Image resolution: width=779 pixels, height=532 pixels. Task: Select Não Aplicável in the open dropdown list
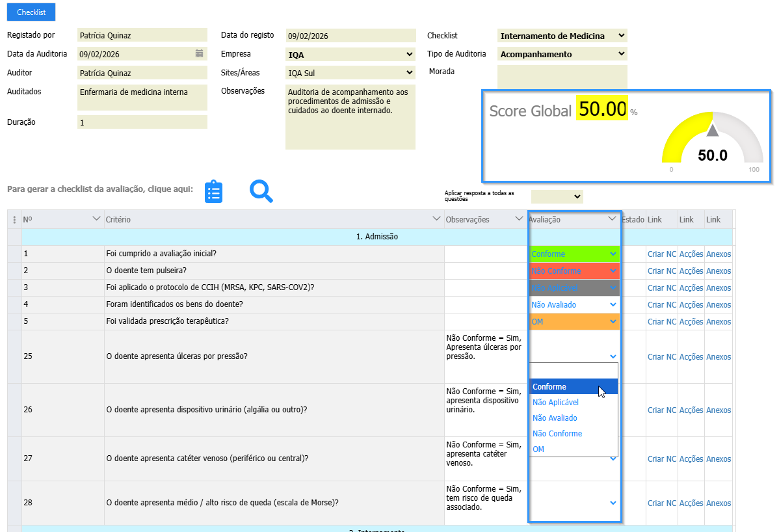coord(574,403)
